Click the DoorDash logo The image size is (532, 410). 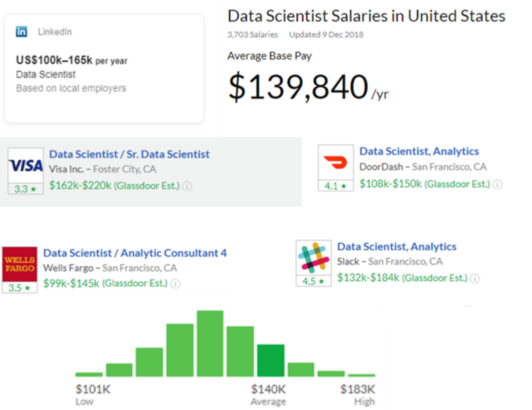pyautogui.click(x=335, y=162)
